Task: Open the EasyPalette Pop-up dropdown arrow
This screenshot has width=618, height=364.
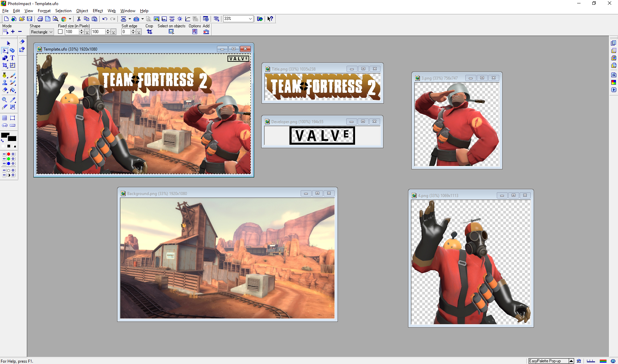Action: point(571,361)
